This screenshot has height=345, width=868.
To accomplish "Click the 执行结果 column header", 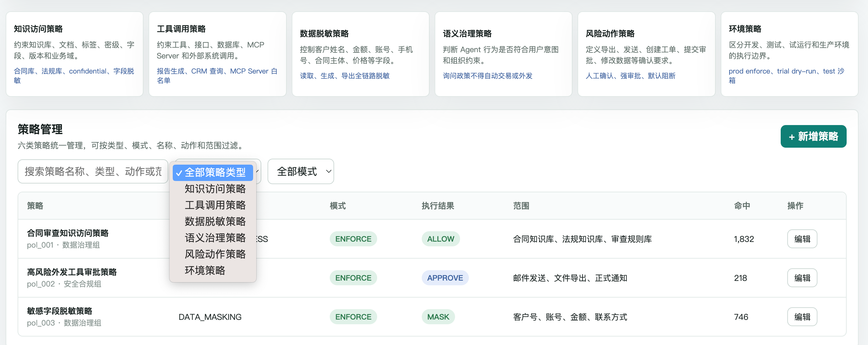I will (x=438, y=206).
